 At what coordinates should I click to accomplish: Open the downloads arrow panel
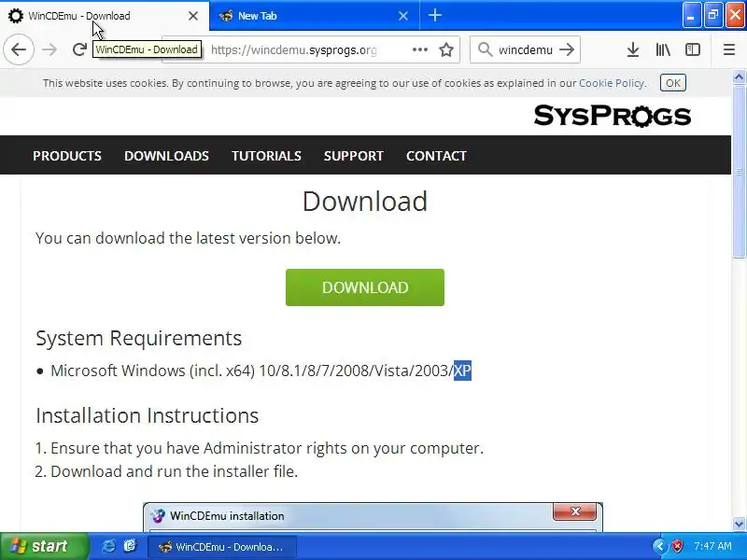[x=633, y=49]
